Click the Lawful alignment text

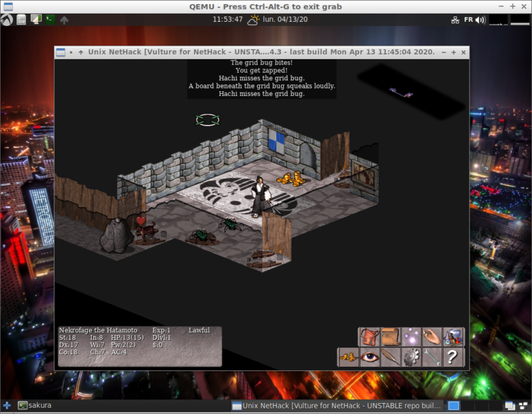[x=199, y=330]
